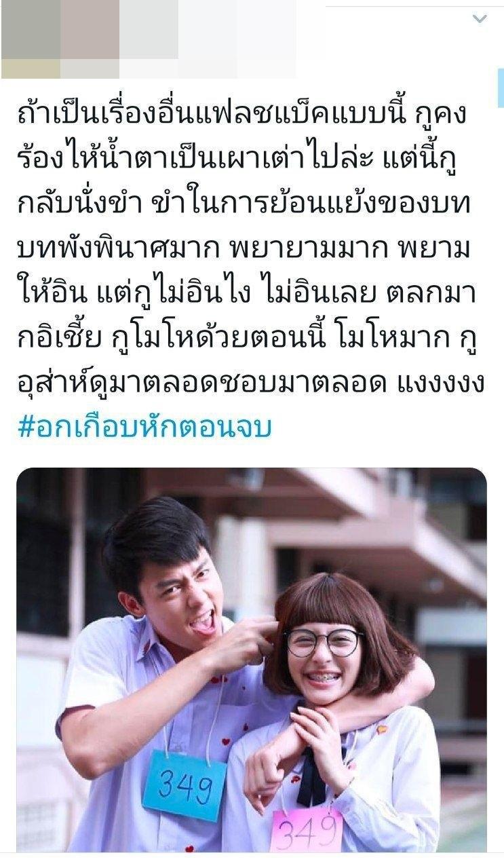The width and height of the screenshot is (504, 868).
Task: Click the blue 349 name tag in photo
Action: (x=184, y=786)
